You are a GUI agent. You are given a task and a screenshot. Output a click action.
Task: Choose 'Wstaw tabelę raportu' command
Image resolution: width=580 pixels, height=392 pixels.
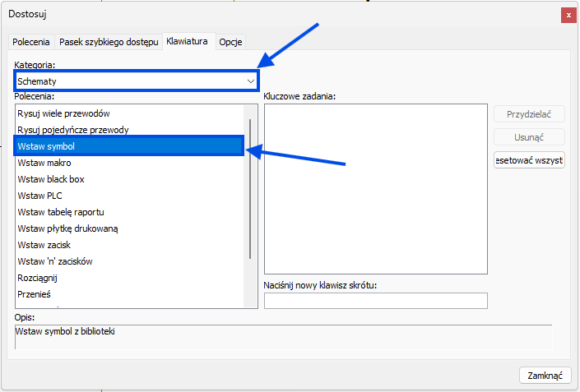point(61,212)
